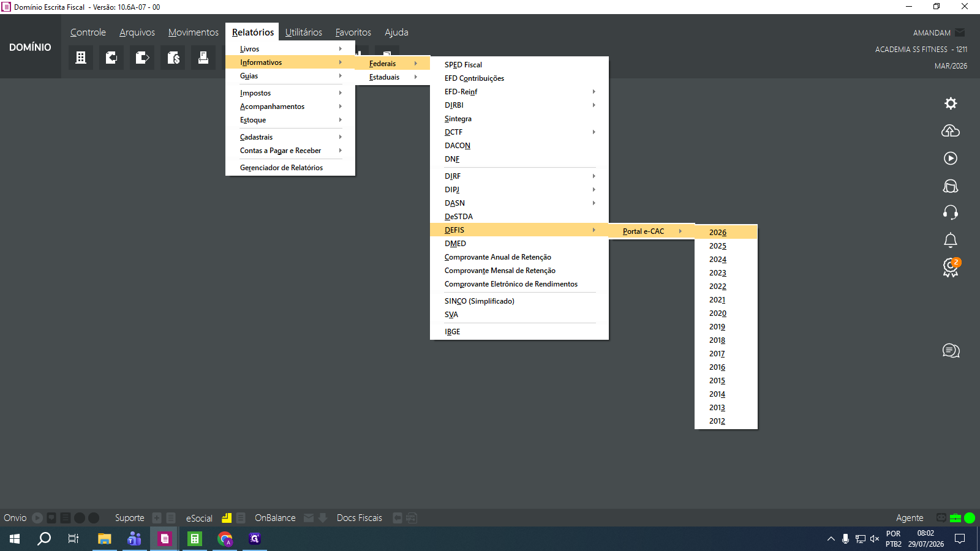Click the circled play icon in sidebar
The image size is (980, 551).
click(951, 159)
